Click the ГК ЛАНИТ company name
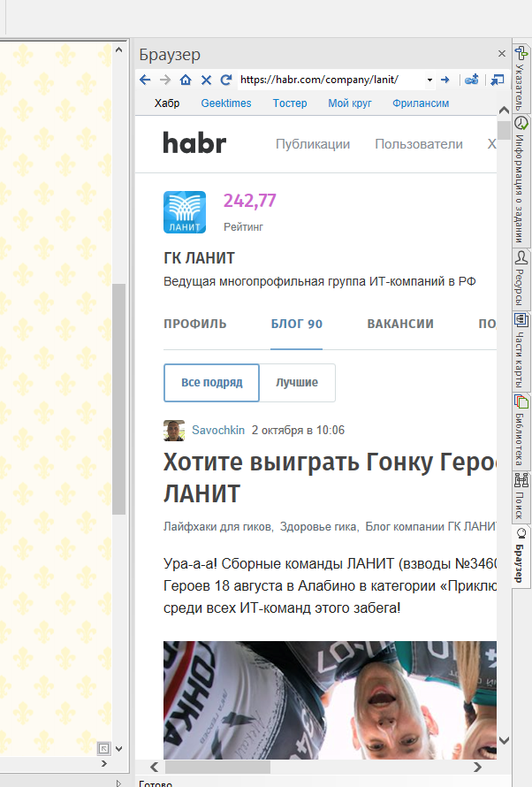The height and width of the screenshot is (787, 532). pos(199,258)
